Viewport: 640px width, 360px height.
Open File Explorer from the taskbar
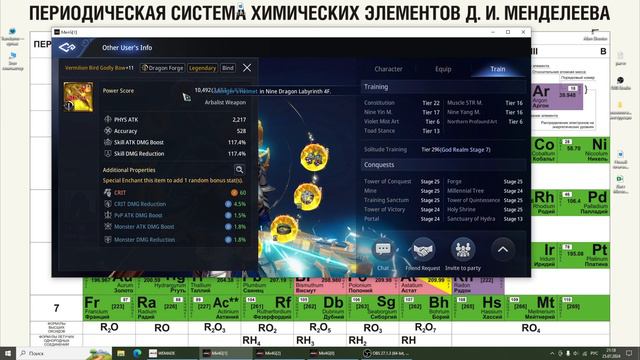point(121,353)
